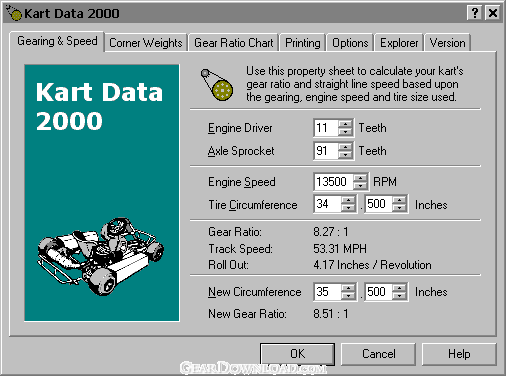Click the question mark help button
Screen dimensions: 506x376
(475, 13)
